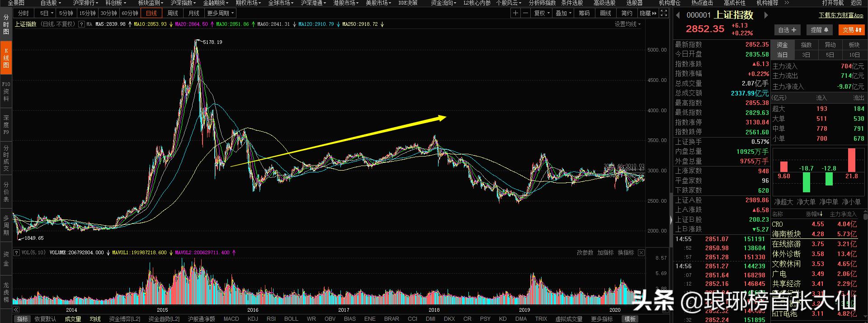Open 分价表 in left sidebar
This screenshot has height=323, width=868.
tap(6, 192)
